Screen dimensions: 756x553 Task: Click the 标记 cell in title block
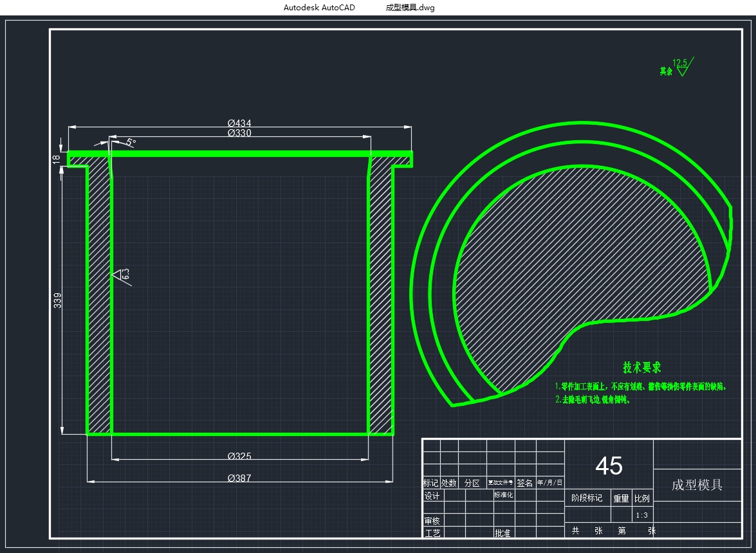[430, 483]
